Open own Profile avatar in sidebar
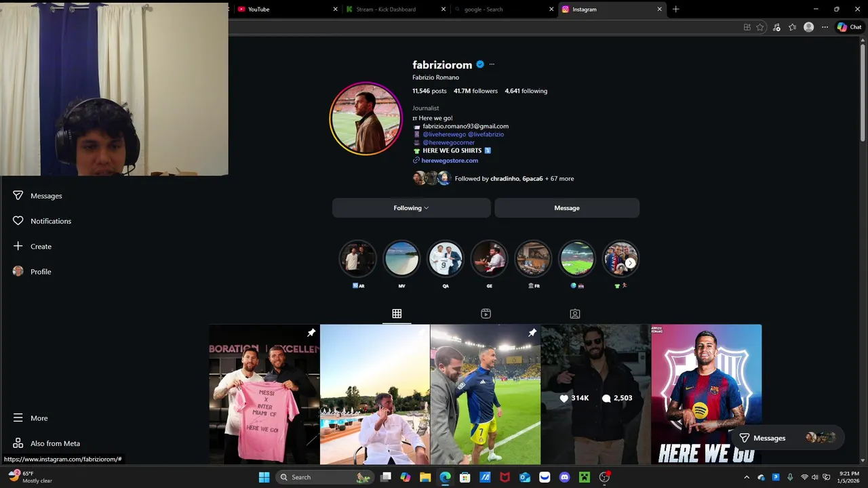The height and width of the screenshot is (488, 868). 18,271
